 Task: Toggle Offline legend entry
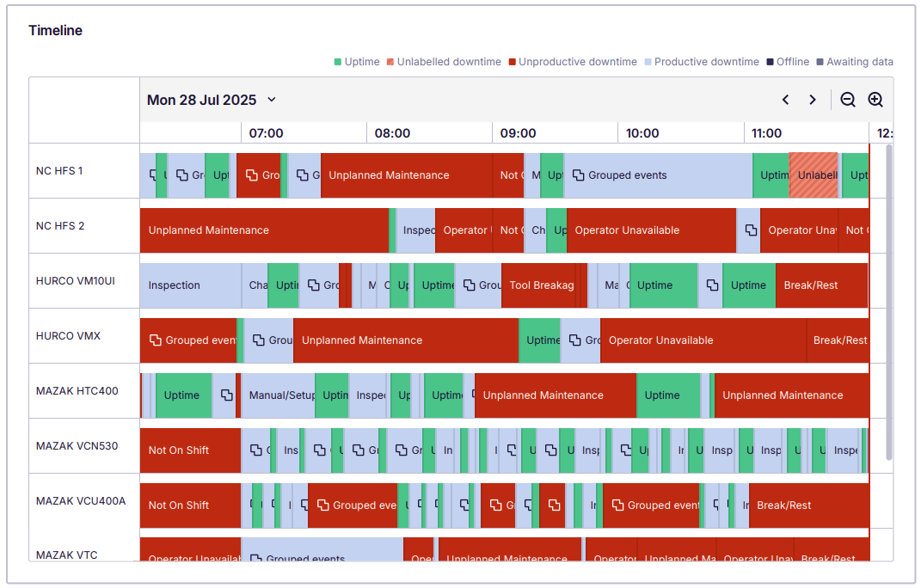tap(788, 62)
